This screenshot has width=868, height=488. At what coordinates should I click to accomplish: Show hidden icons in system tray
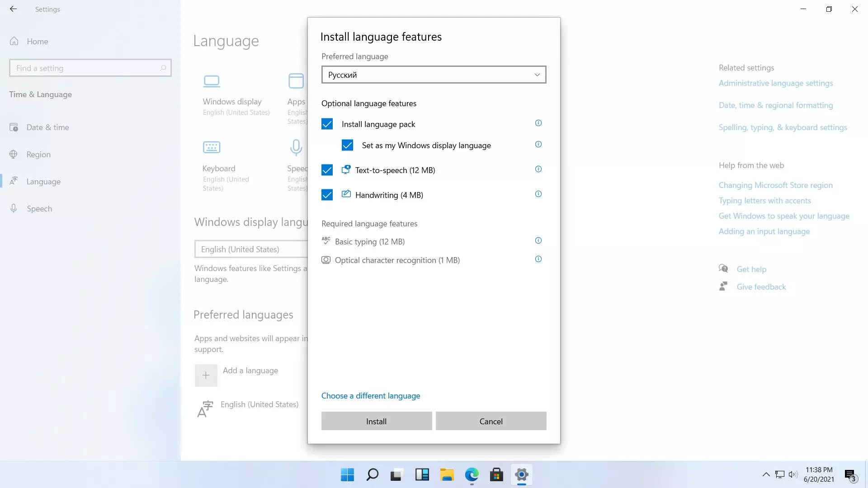pos(766,474)
